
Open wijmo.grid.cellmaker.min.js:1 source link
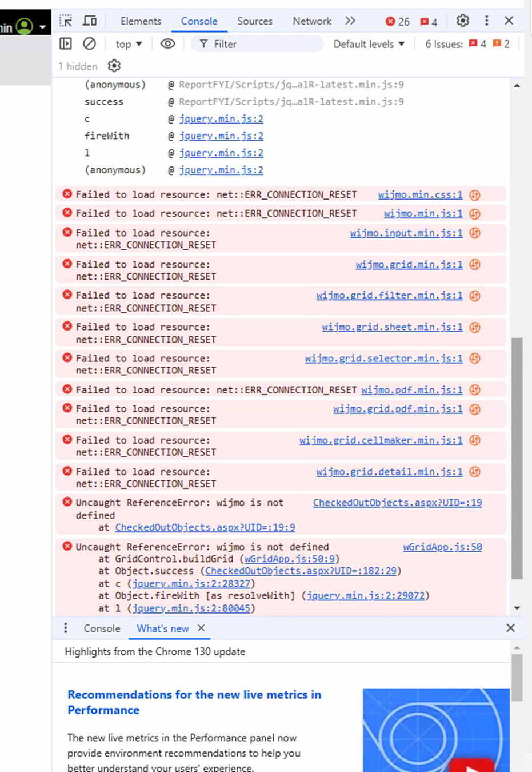[x=381, y=440]
